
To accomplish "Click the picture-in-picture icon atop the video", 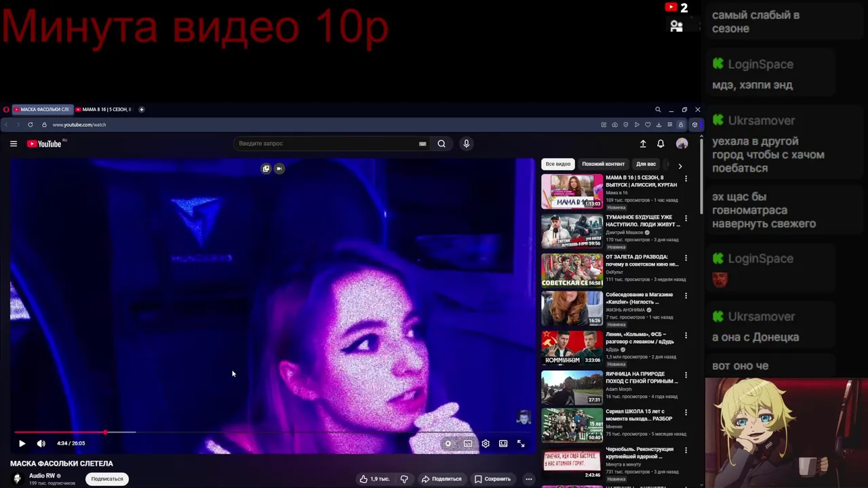I will pos(266,169).
